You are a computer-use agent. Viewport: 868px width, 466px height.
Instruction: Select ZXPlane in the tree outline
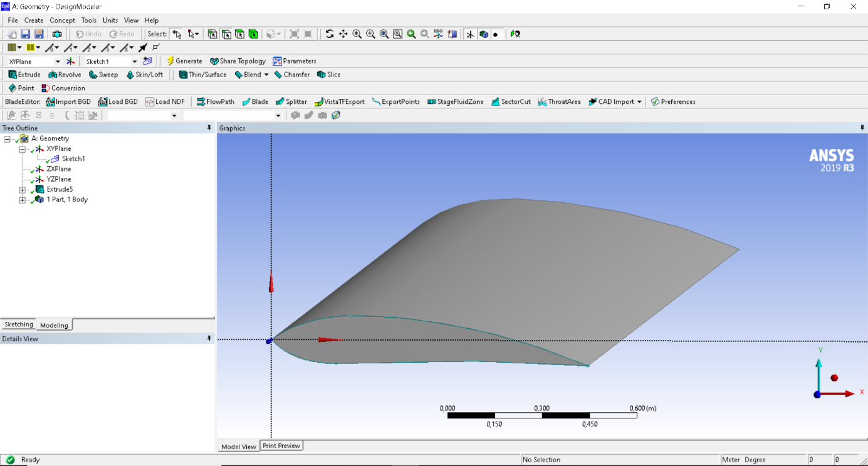tap(59, 169)
